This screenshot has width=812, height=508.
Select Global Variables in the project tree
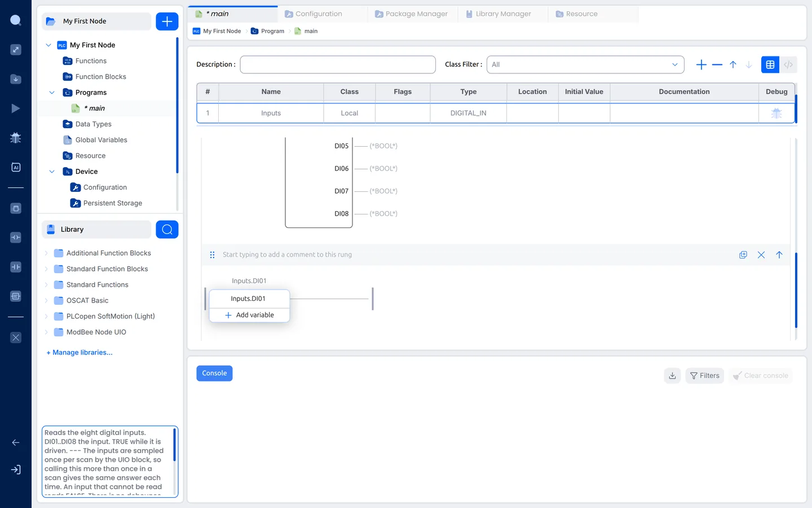[x=101, y=140]
